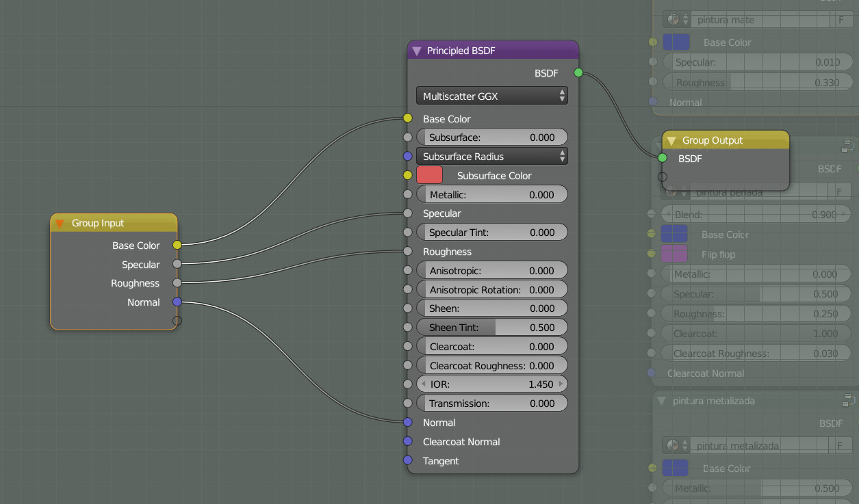Click the Anisotropic value slider
The height and width of the screenshot is (504, 859).
tap(492, 271)
